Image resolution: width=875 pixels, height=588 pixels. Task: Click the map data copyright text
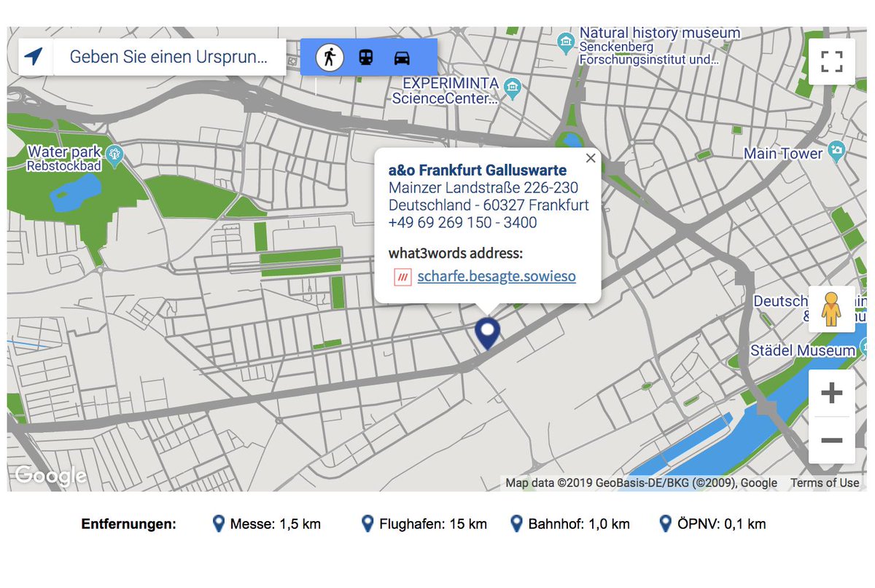[642, 482]
